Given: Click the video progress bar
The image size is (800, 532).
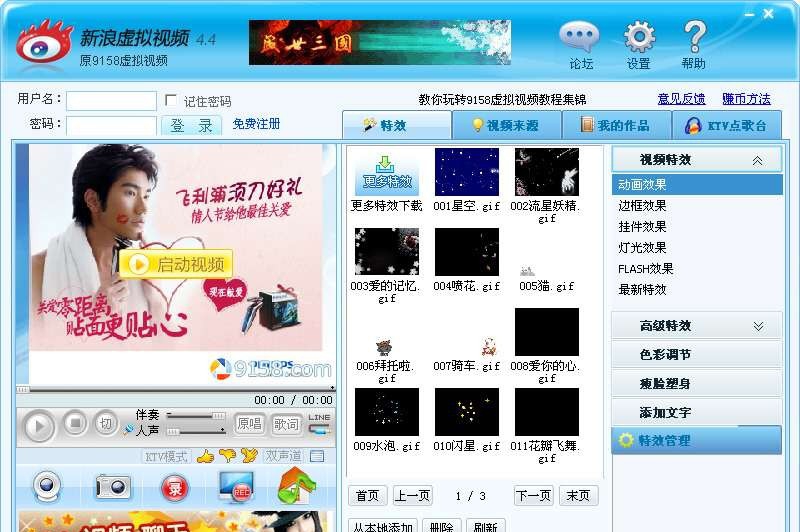Looking at the screenshot, I should coord(175,389).
